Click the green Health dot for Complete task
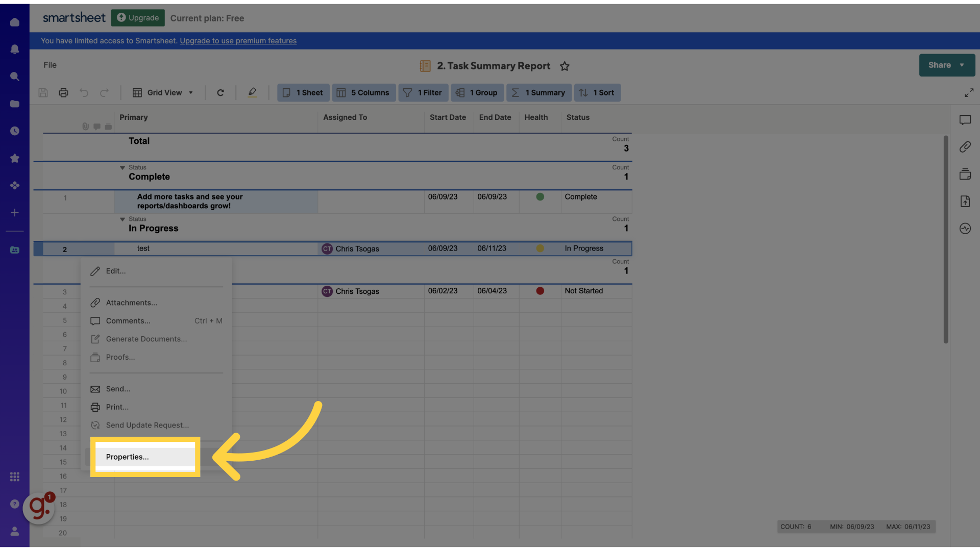The image size is (980, 551). (540, 196)
